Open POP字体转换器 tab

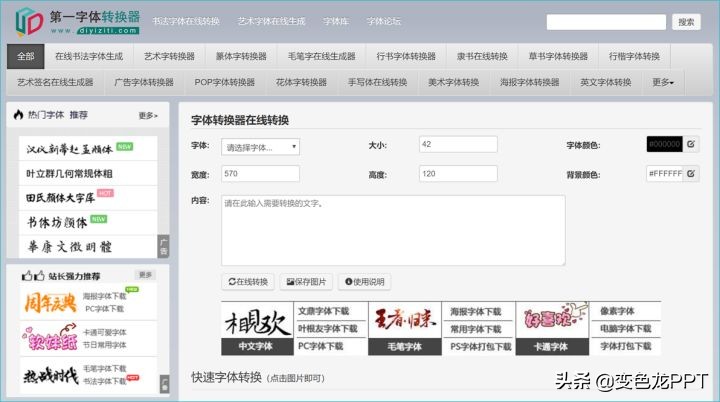pyautogui.click(x=225, y=83)
